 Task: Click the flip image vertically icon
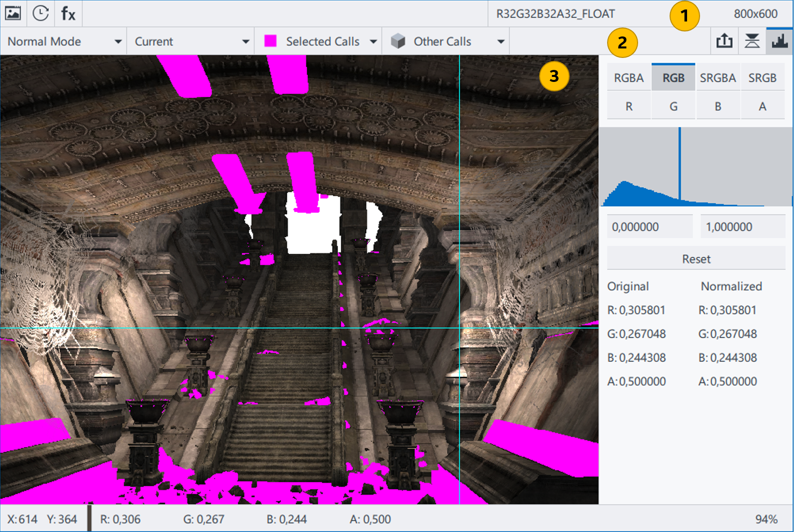[752, 41]
